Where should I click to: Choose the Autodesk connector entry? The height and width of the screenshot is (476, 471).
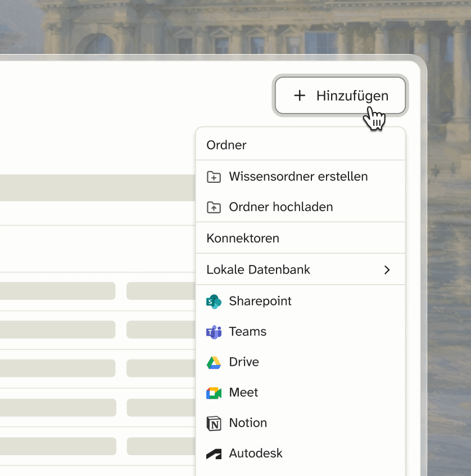[300, 453]
